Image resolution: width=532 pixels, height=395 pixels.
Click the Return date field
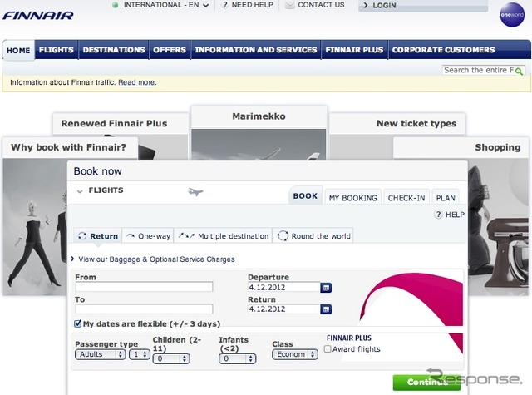click(284, 309)
